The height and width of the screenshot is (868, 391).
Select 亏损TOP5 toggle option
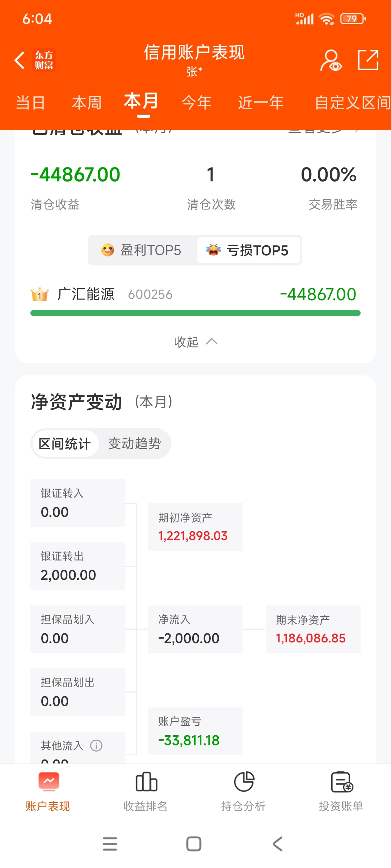coord(248,250)
